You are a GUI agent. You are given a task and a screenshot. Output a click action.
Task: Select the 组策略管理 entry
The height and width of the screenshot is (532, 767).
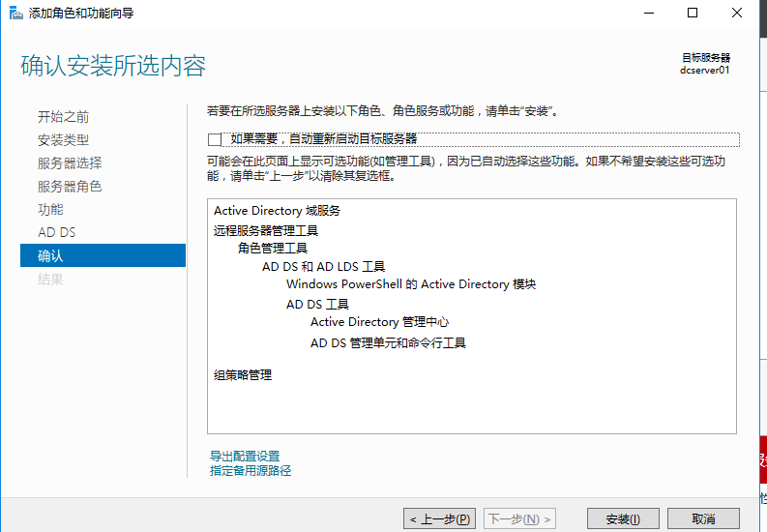tap(243, 375)
